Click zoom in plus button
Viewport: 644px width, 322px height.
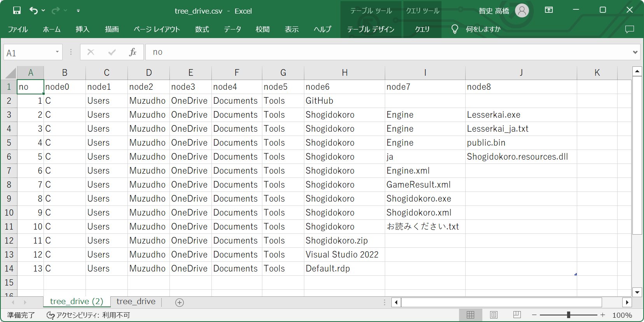point(603,315)
